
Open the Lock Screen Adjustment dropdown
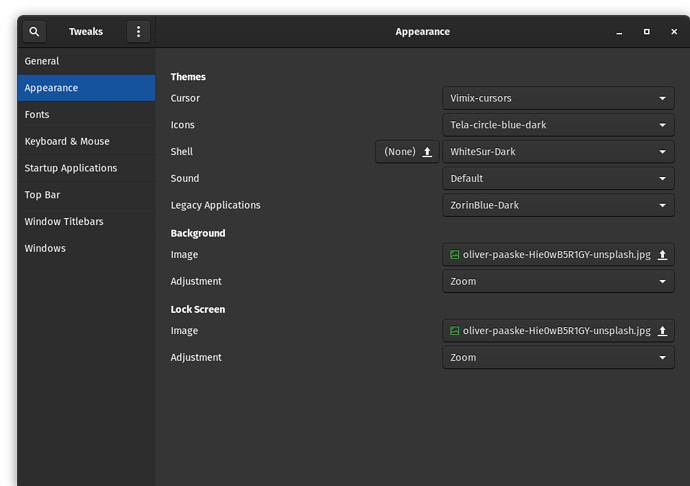click(558, 358)
